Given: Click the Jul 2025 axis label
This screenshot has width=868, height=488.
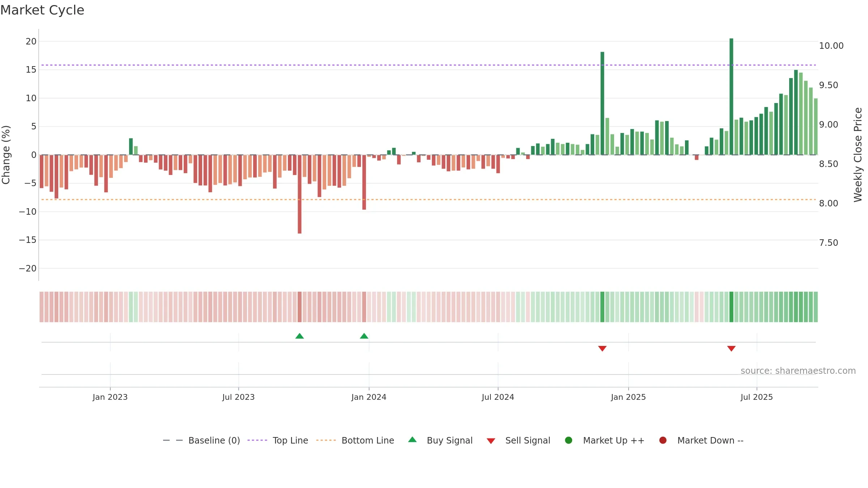Looking at the screenshot, I should point(757,397).
